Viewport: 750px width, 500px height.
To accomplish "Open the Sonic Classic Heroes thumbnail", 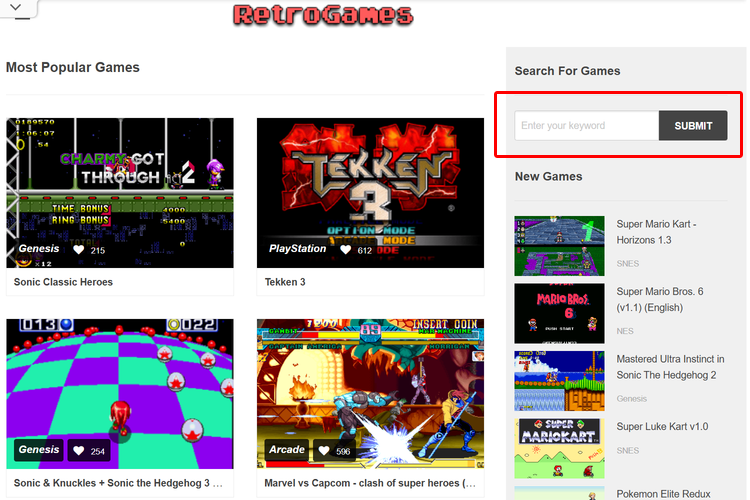I will (x=120, y=193).
